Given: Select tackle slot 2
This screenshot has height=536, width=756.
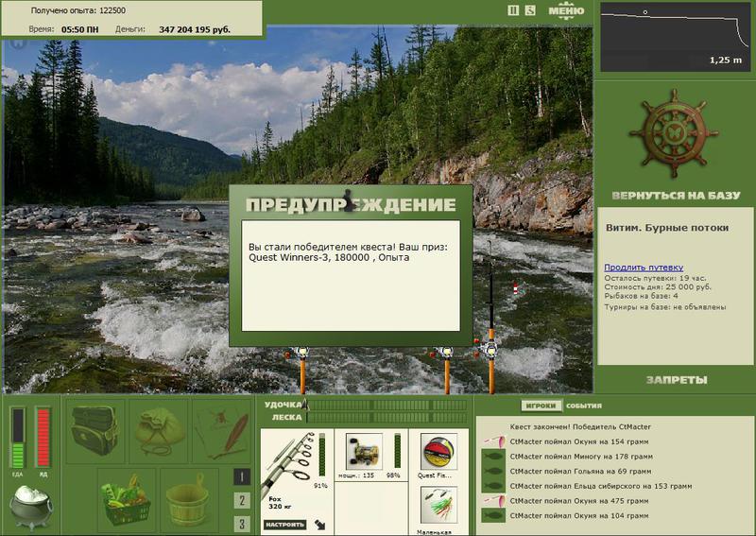Looking at the screenshot, I should point(242,500).
